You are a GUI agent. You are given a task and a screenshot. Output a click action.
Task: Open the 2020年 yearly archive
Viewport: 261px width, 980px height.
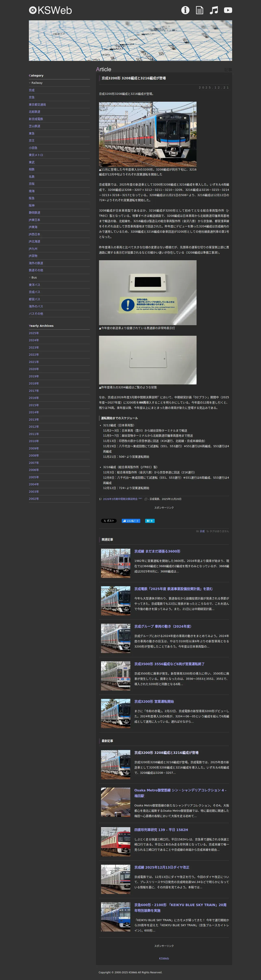coord(34,369)
